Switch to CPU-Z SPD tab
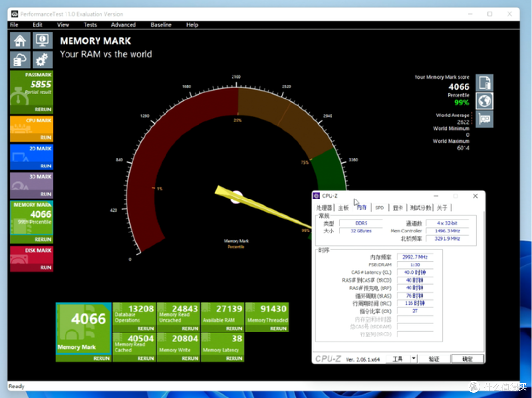Image resolution: width=532 pixels, height=398 pixels. [x=380, y=208]
